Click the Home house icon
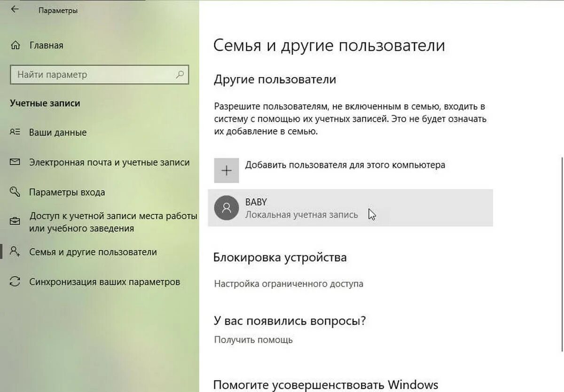 pyautogui.click(x=15, y=46)
